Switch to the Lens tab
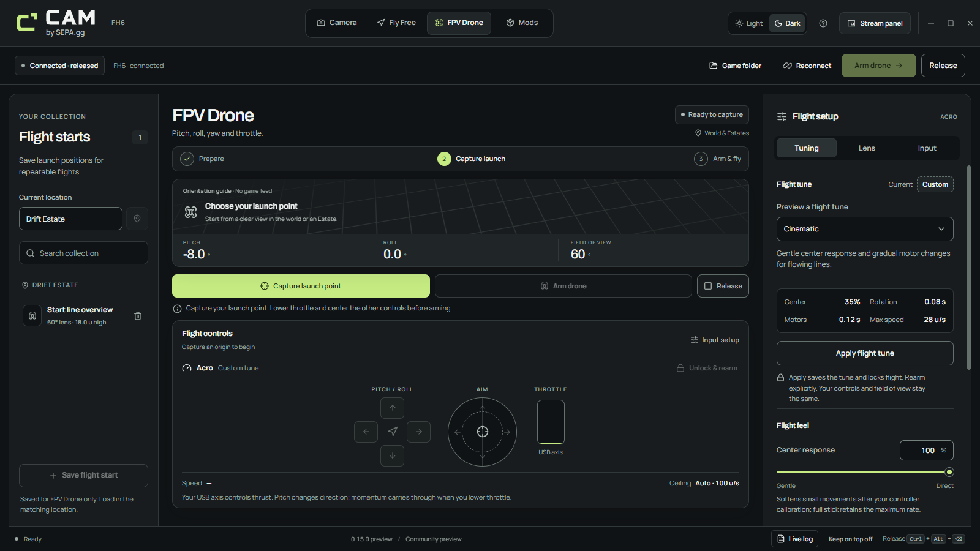Screen dimensions: 980x551 coord(867,148)
